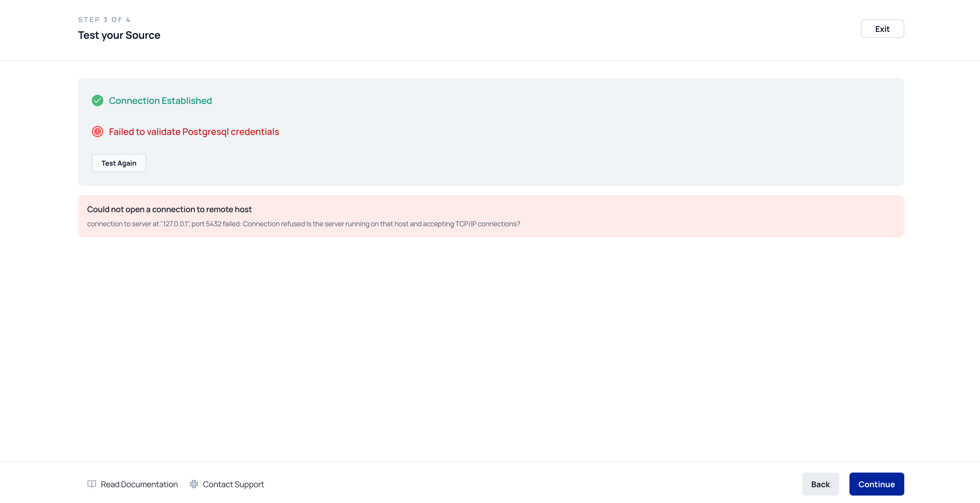Go Back to the previous step
The height and width of the screenshot is (503, 980).
(x=820, y=484)
